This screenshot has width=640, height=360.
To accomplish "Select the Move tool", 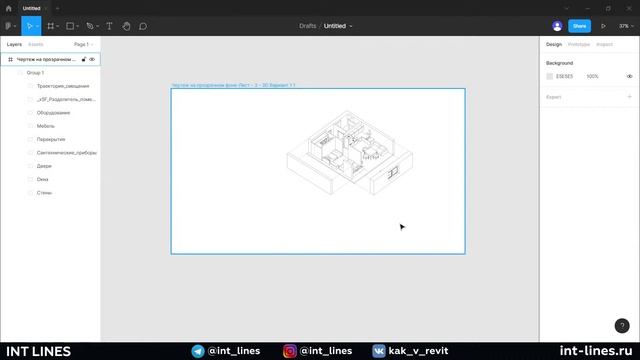I will pos(29,26).
